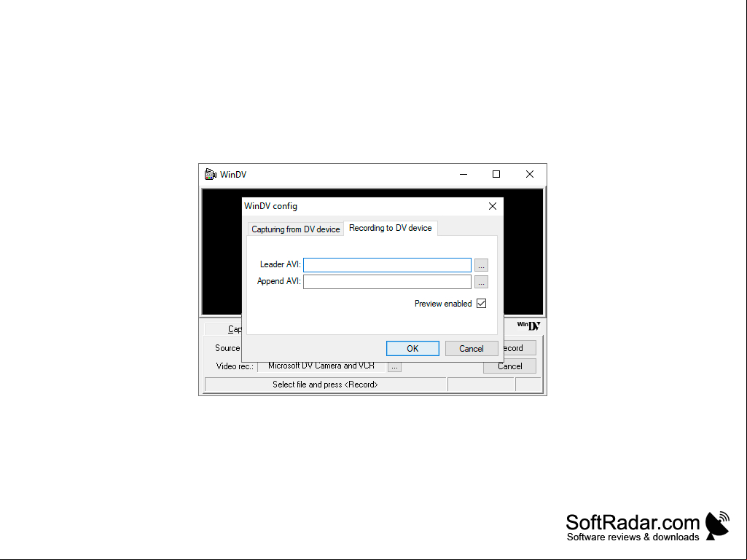Switch to Capturing from DV device tab

[295, 229]
